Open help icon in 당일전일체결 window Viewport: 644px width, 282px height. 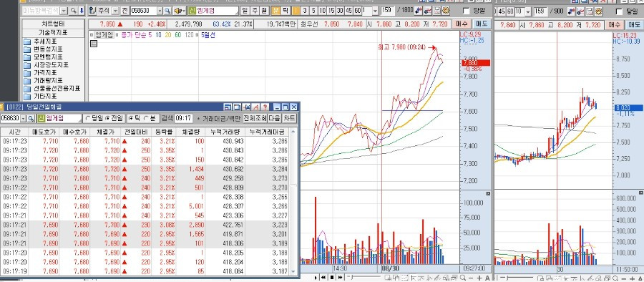coord(265,107)
